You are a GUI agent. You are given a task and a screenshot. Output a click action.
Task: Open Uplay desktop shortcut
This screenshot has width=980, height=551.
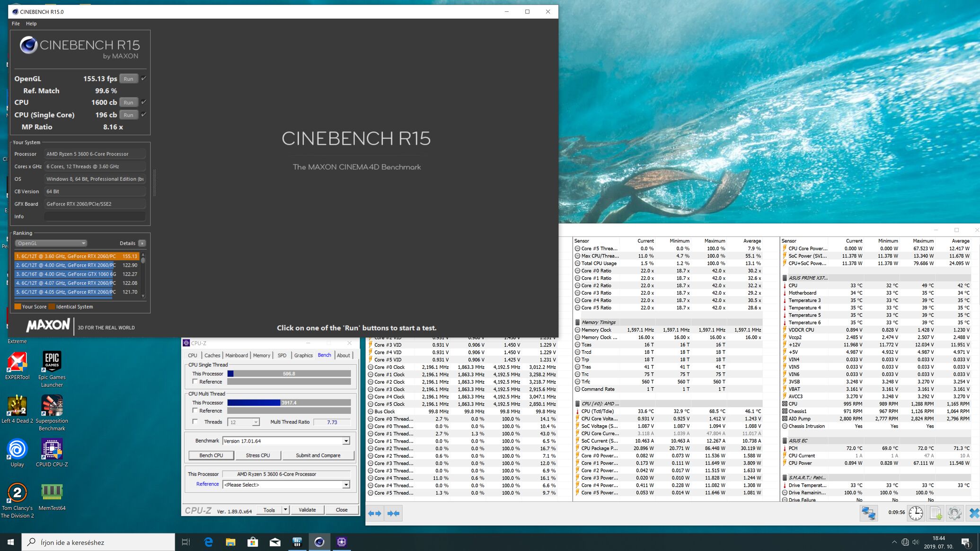click(17, 453)
